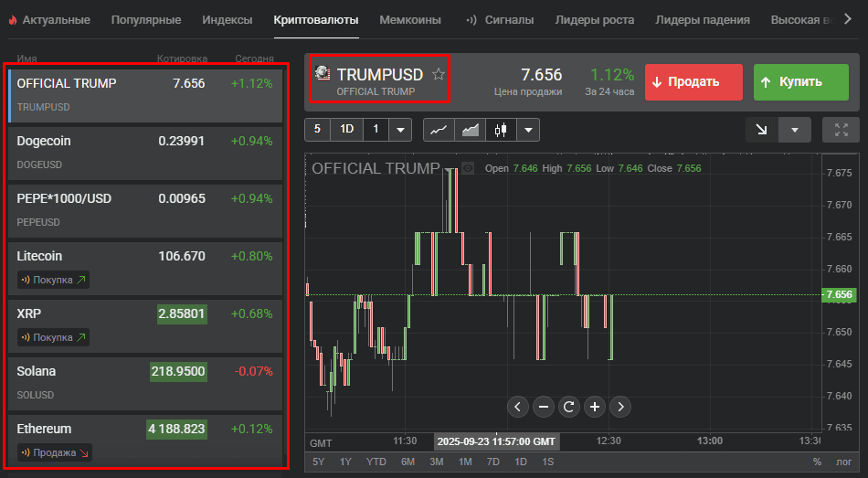Select the XRP row
The height and width of the screenshot is (478, 868).
[x=145, y=325]
